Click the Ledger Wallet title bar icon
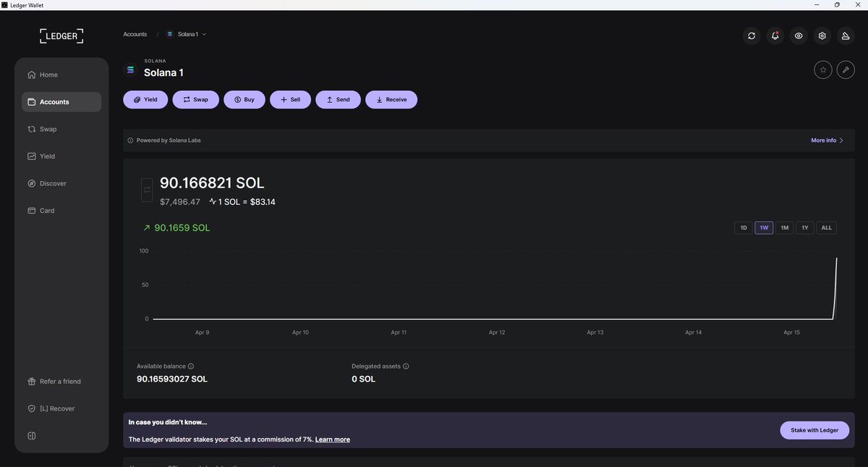Image resolution: width=868 pixels, height=467 pixels. tap(4, 5)
